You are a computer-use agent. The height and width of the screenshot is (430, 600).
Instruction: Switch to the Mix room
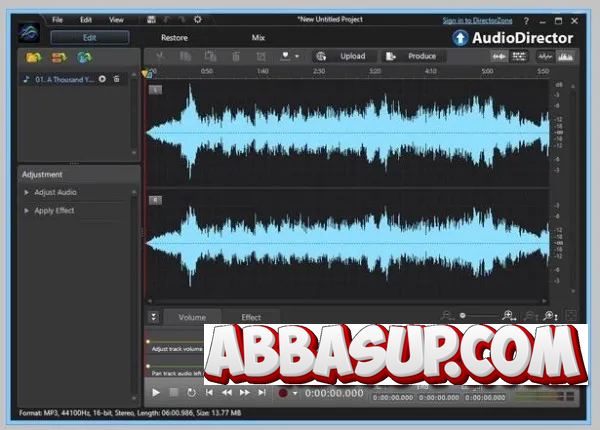(258, 38)
